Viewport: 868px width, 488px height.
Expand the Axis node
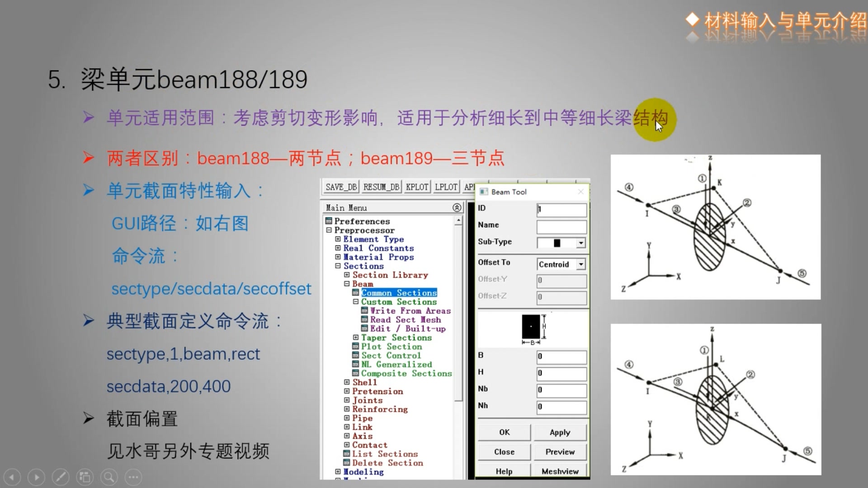pos(347,436)
